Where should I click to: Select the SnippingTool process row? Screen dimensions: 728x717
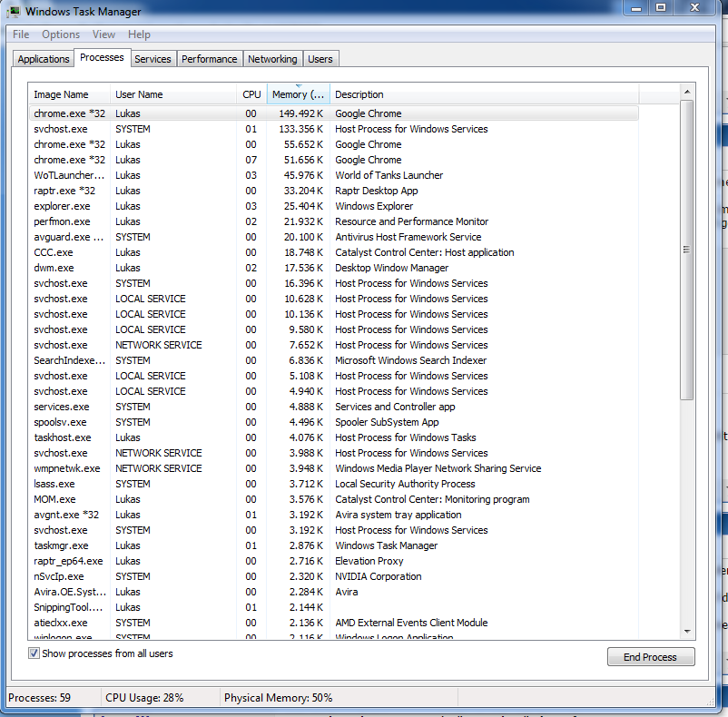coord(334,607)
